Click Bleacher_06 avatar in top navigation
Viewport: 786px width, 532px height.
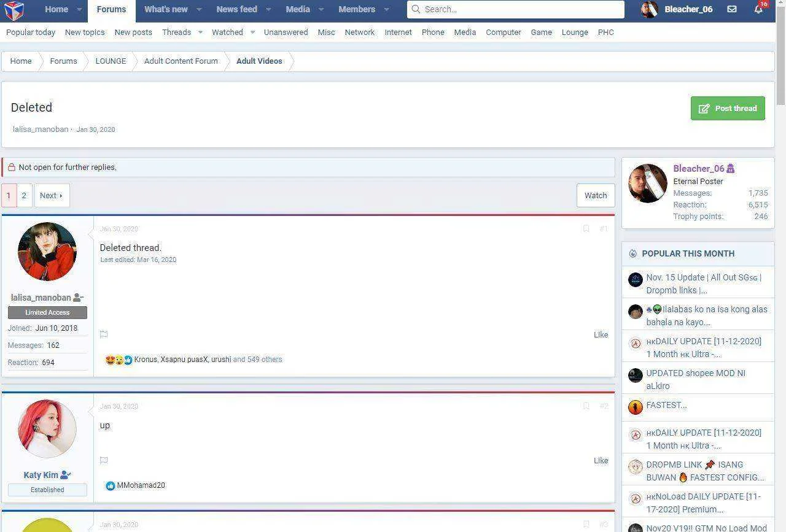649,9
